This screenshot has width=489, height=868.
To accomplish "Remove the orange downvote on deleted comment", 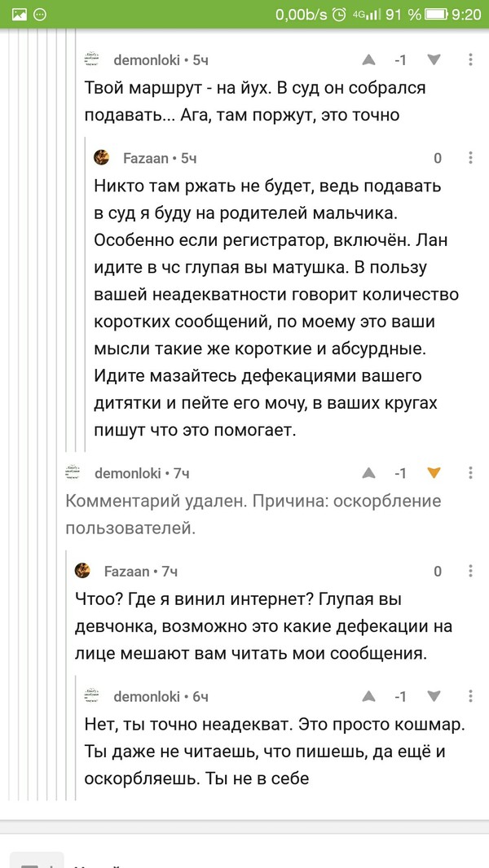I will tap(434, 472).
